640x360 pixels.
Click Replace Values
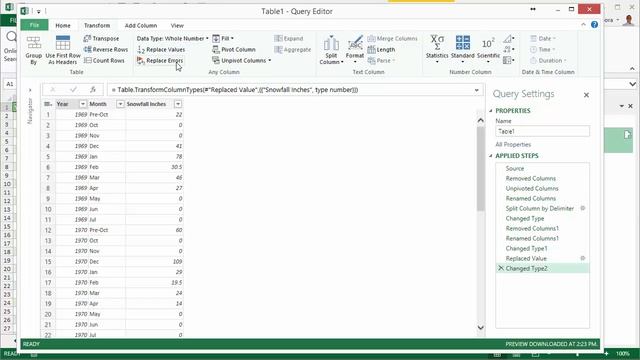[161, 49]
